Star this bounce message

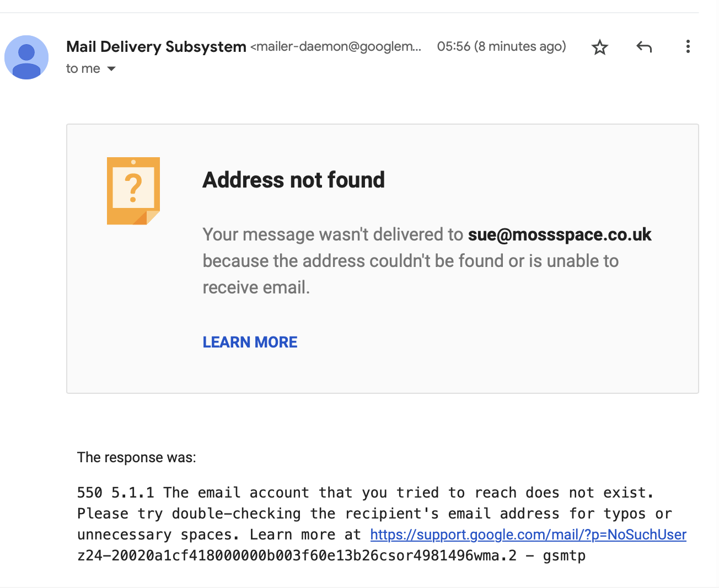pyautogui.click(x=599, y=47)
